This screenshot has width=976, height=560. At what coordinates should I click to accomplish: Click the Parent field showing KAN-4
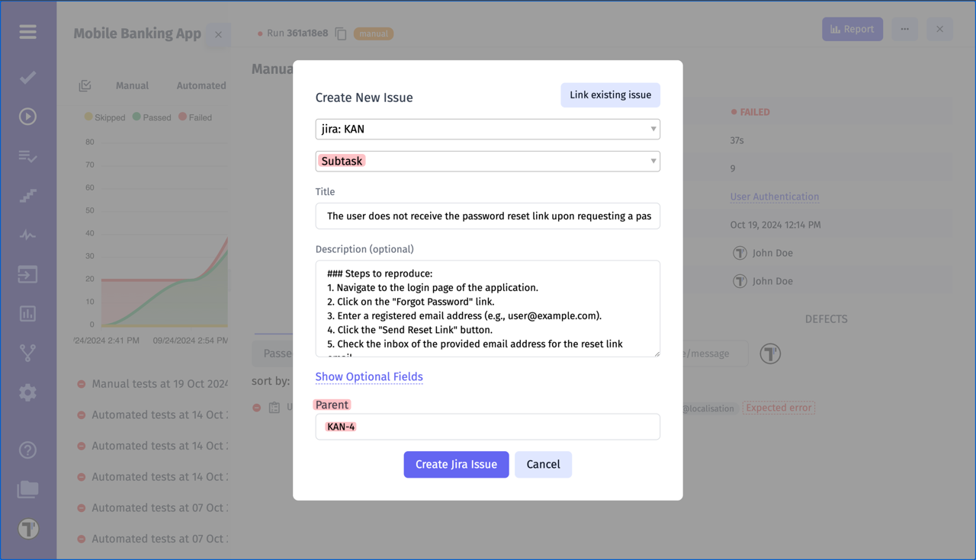pos(487,427)
